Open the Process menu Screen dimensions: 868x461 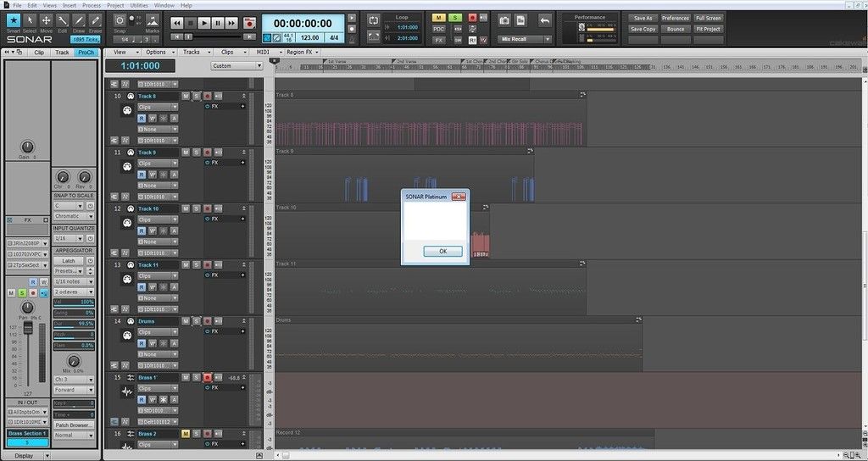92,5
